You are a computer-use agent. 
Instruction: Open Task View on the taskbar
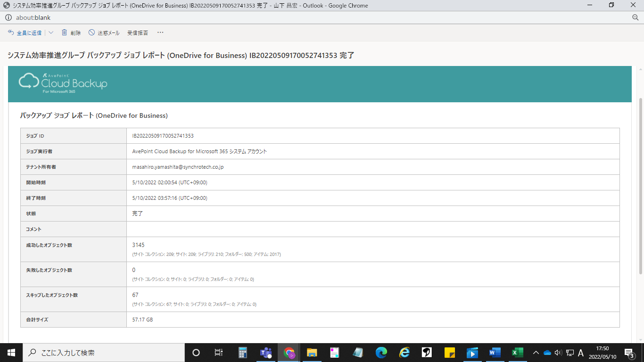point(219,353)
